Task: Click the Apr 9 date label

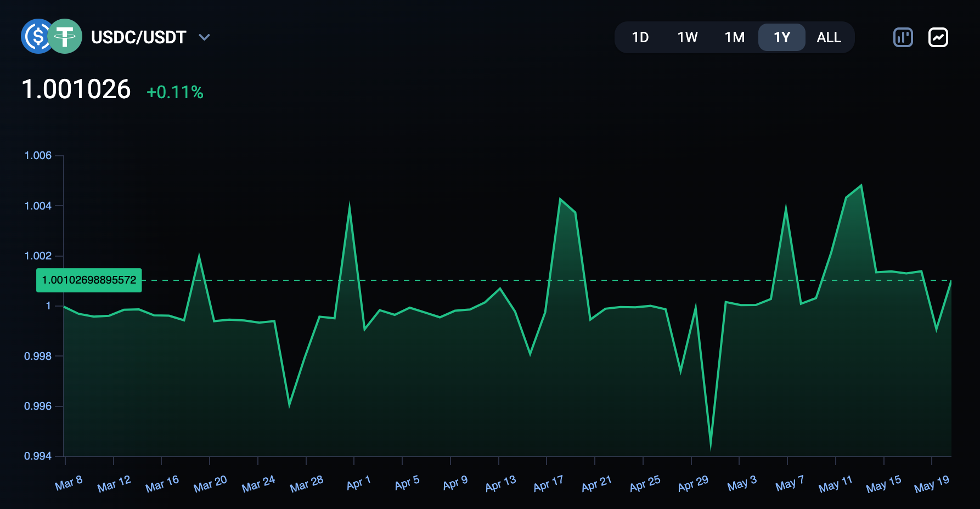Action: click(455, 483)
